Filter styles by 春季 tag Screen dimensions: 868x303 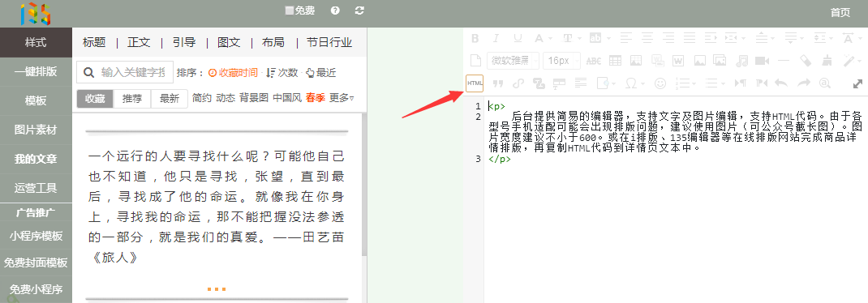316,98
